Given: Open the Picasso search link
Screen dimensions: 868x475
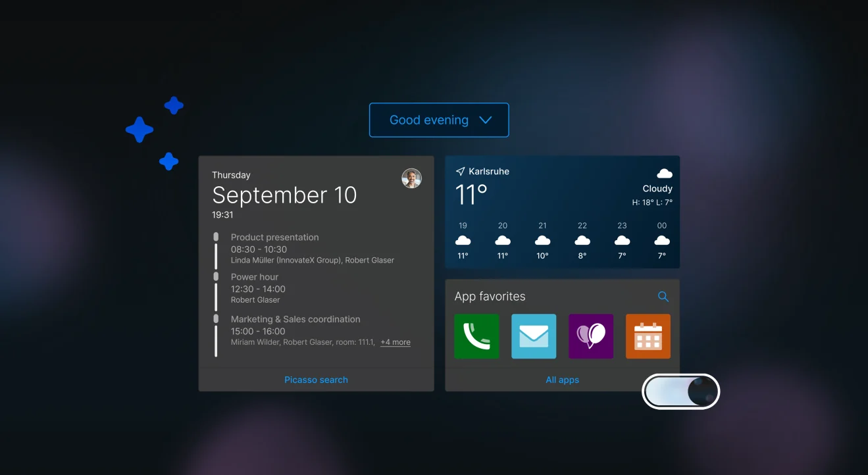Looking at the screenshot, I should [x=316, y=380].
